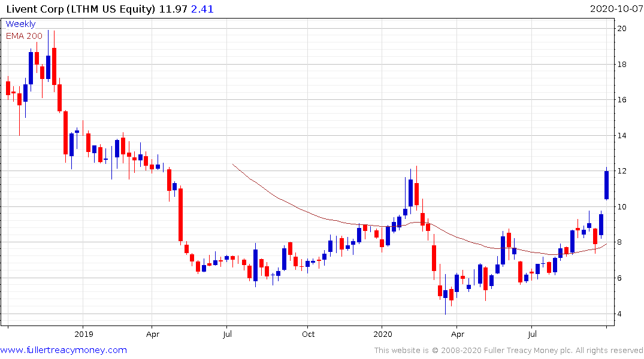Click the latest large blue candle near 12
This screenshot has width=644, height=359.
point(607,185)
